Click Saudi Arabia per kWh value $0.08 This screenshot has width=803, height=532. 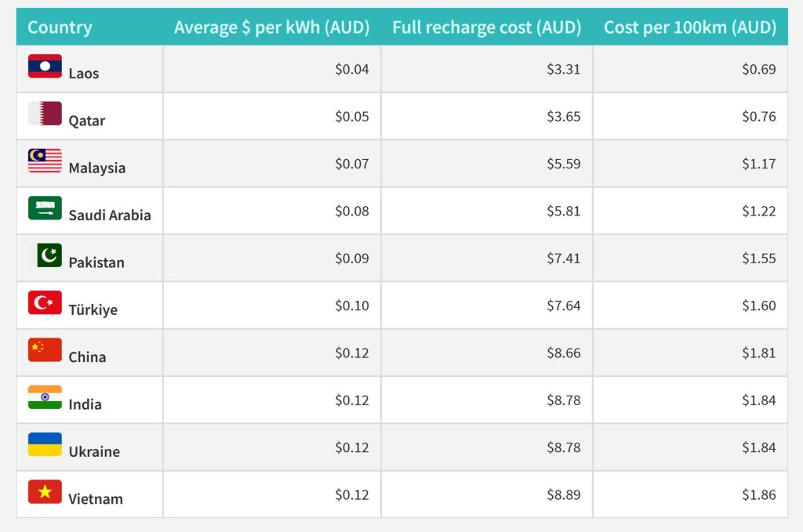352,212
